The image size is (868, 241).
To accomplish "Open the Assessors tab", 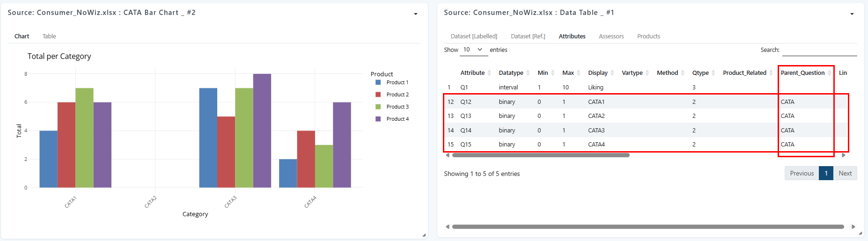I will [x=611, y=36].
